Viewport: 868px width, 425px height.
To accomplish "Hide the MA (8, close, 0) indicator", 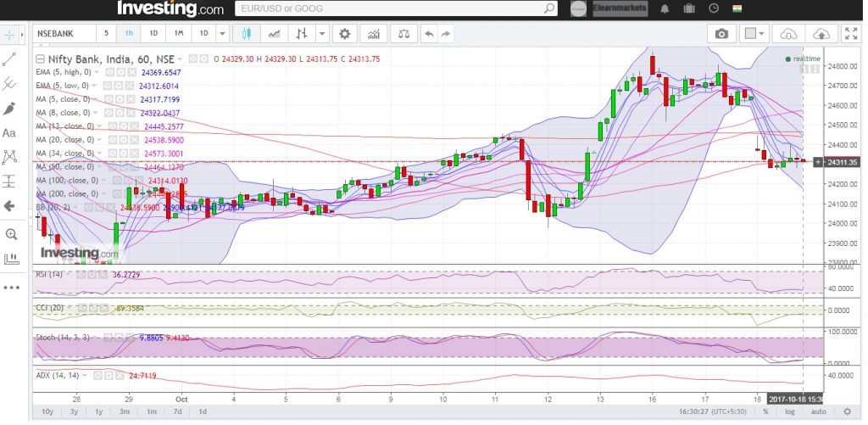I will click(x=109, y=113).
